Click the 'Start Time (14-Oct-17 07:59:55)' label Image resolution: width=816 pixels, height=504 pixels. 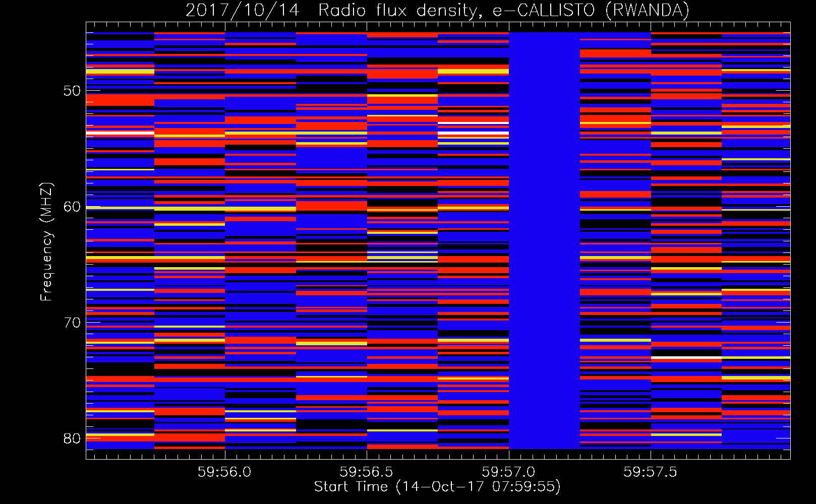click(x=437, y=486)
